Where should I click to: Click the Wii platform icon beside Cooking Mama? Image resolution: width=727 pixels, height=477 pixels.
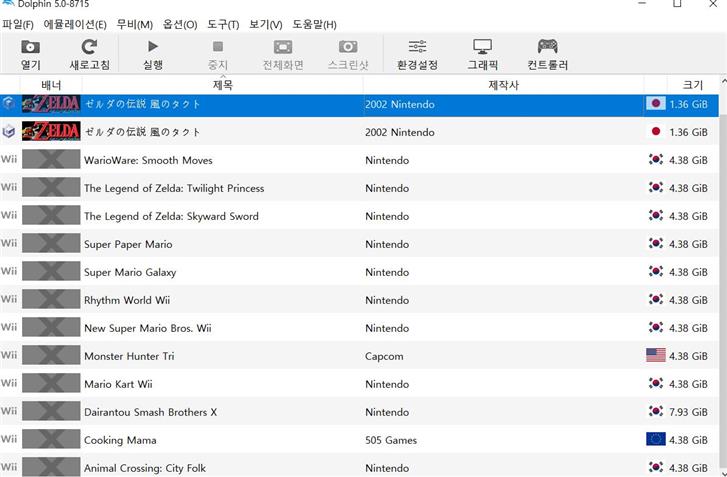tap(9, 439)
